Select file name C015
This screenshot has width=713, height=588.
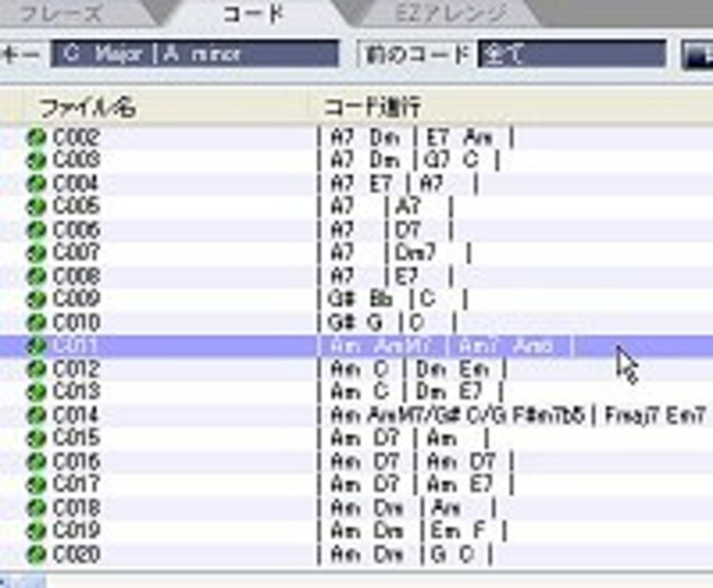coord(76,438)
